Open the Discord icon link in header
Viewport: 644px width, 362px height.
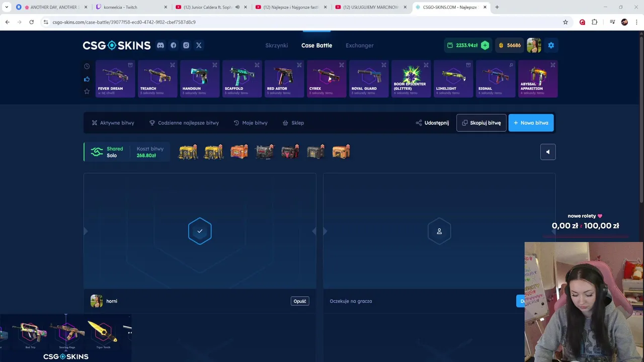click(x=160, y=45)
